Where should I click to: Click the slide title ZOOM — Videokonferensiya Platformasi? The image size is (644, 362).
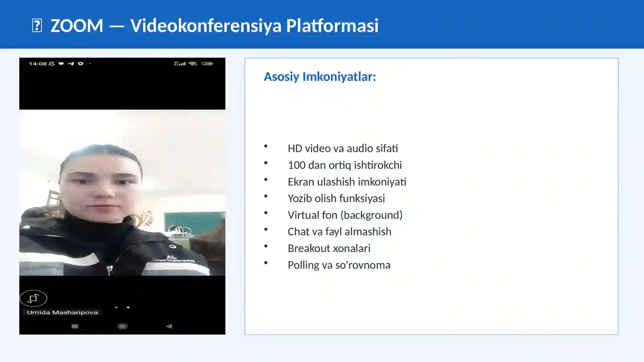[215, 25]
